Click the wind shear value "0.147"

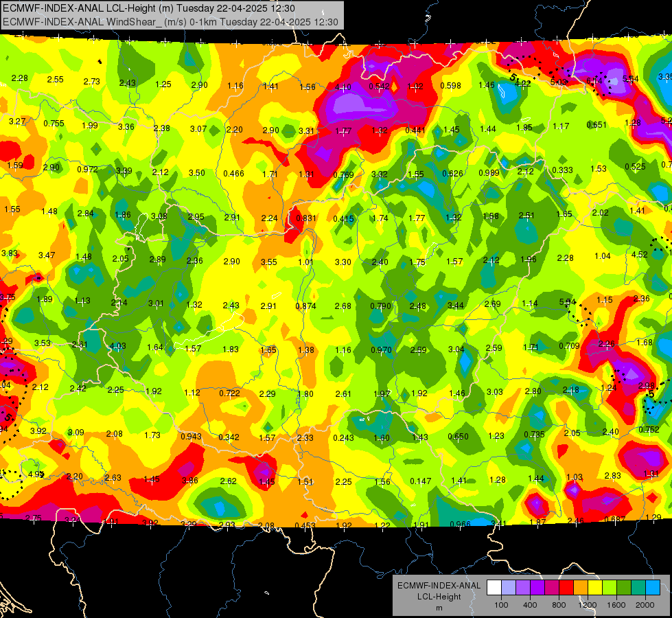pyautogui.click(x=420, y=481)
